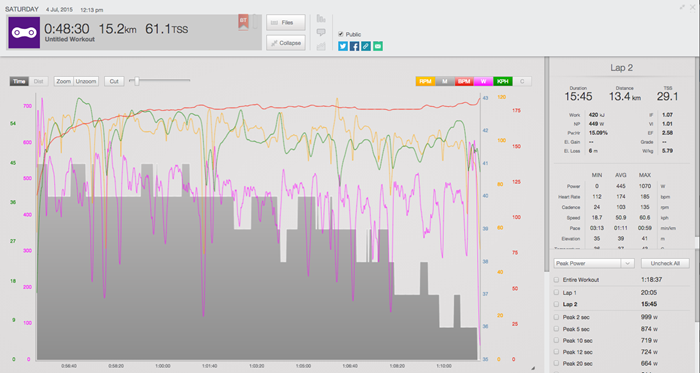Cut the selected chart section
Screen dimensions: 700x373
(x=114, y=81)
